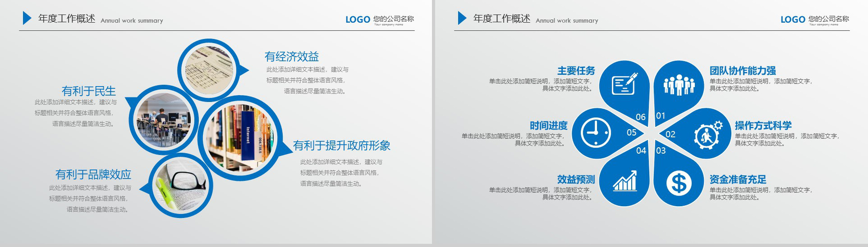The height and width of the screenshot is (247, 868).
Task: Select the newspaper circular photo
Action: coord(209,70)
